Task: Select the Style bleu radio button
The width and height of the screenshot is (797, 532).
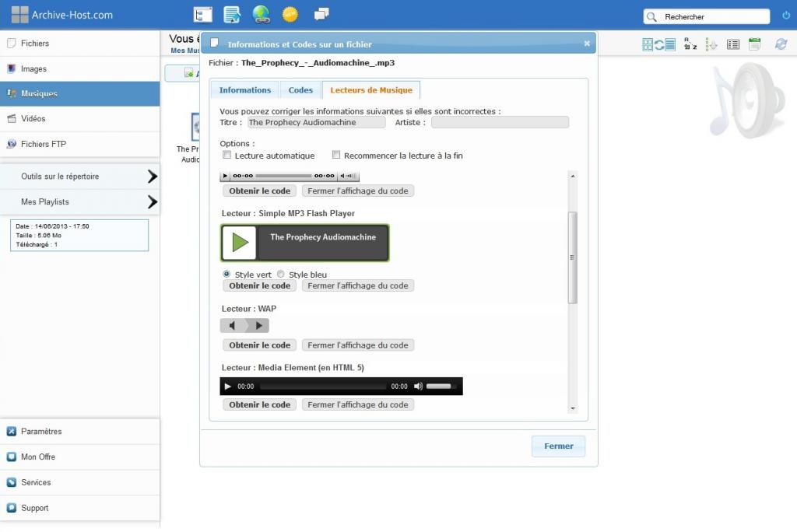Action: click(281, 274)
